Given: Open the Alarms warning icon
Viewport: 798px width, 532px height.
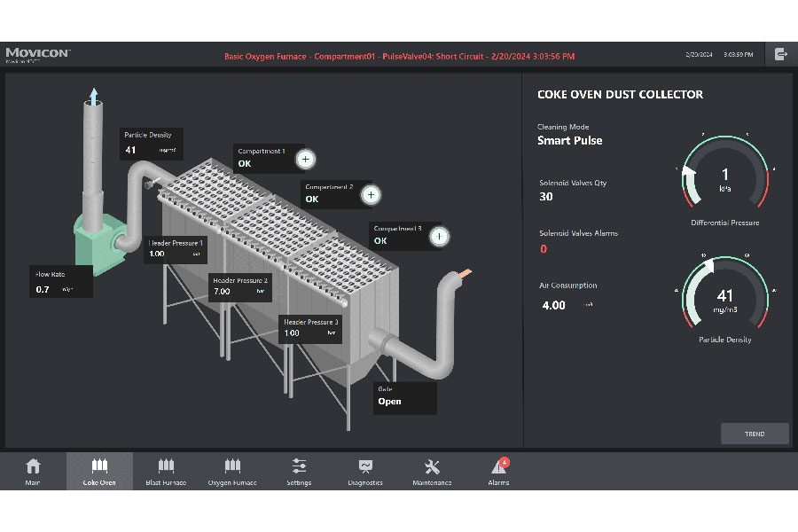Looking at the screenshot, I should point(498,471).
